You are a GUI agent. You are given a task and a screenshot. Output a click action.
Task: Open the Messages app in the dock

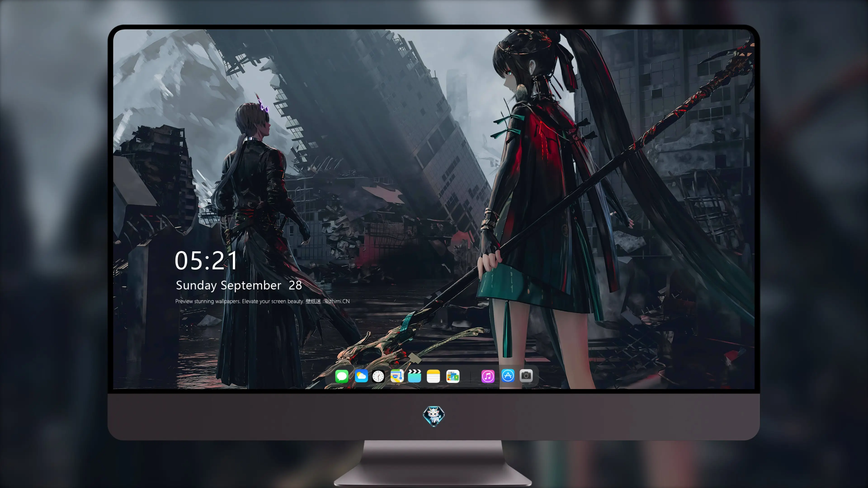(342, 376)
